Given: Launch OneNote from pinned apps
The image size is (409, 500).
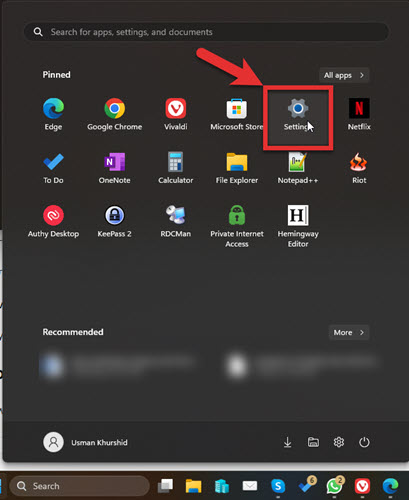Looking at the screenshot, I should coord(114,168).
